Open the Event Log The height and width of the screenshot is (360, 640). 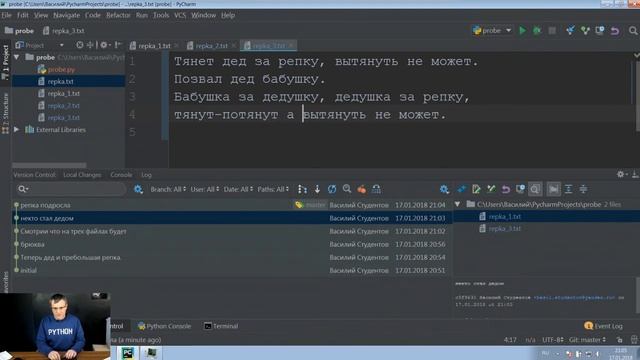[x=604, y=326]
